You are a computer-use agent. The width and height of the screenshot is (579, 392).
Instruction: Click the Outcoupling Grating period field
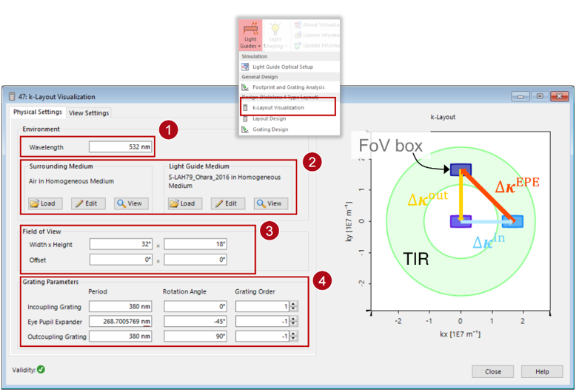pyautogui.click(x=121, y=337)
